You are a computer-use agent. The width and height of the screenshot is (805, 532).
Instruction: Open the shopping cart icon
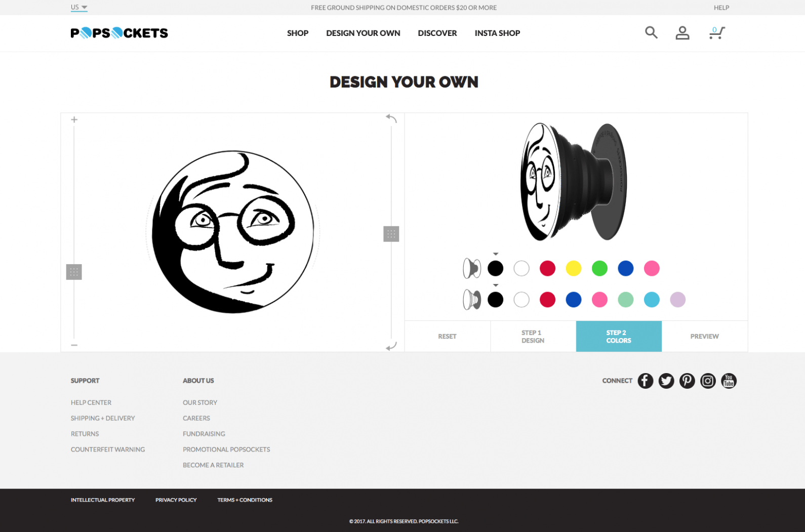pyautogui.click(x=717, y=33)
